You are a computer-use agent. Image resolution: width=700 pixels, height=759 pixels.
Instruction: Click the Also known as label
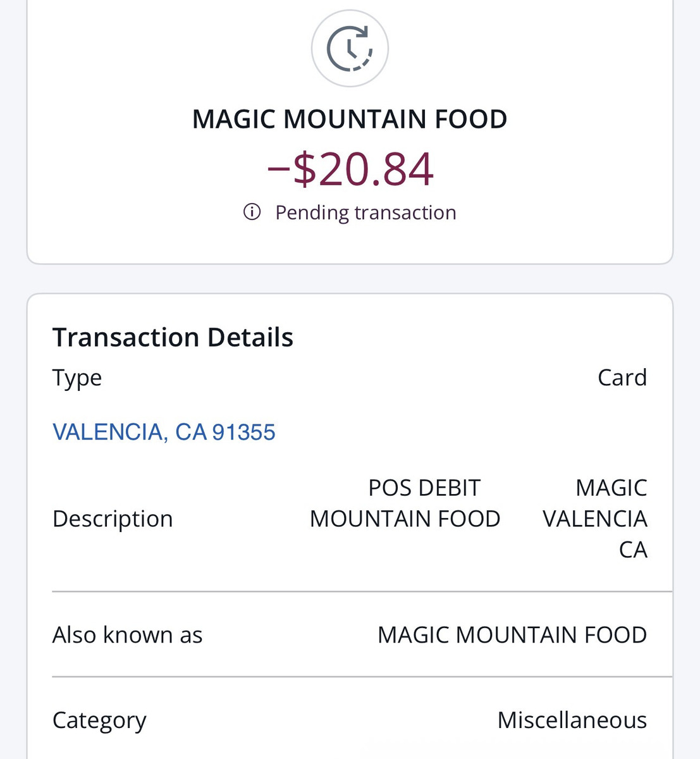127,634
